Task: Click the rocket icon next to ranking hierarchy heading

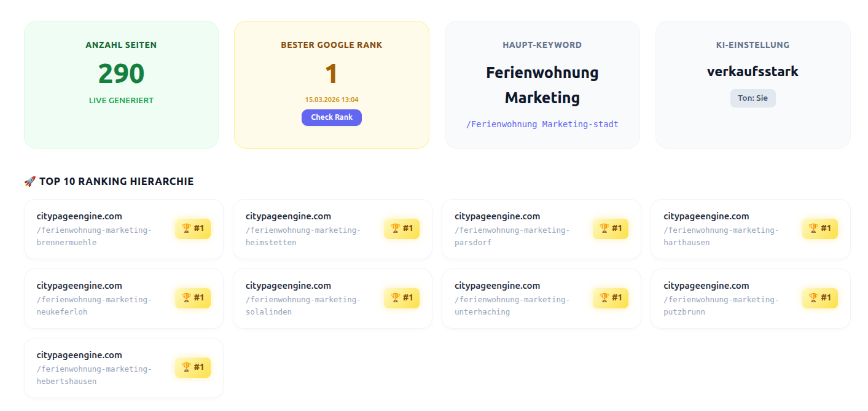Action: (29, 181)
